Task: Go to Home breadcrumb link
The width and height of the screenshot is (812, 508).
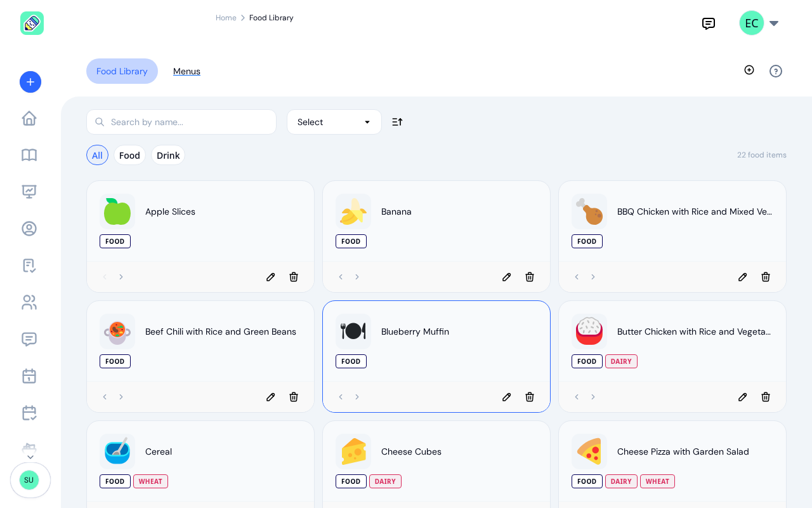Action: pos(226,18)
